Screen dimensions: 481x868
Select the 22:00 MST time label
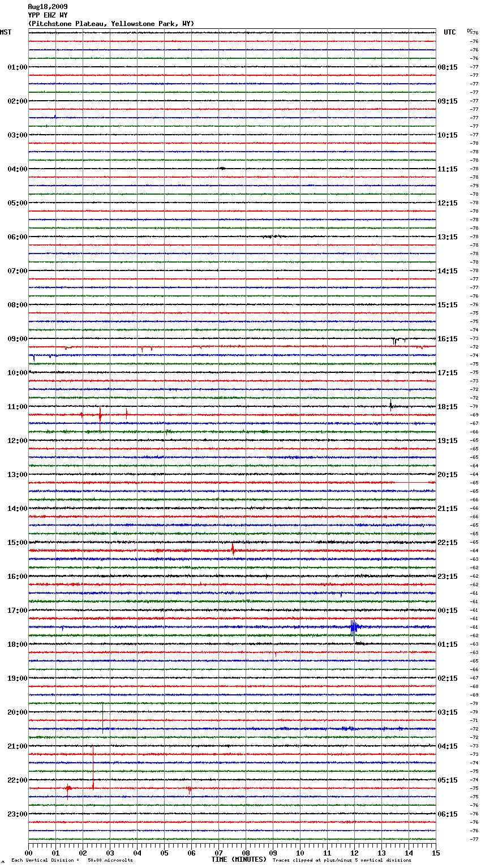point(17,780)
